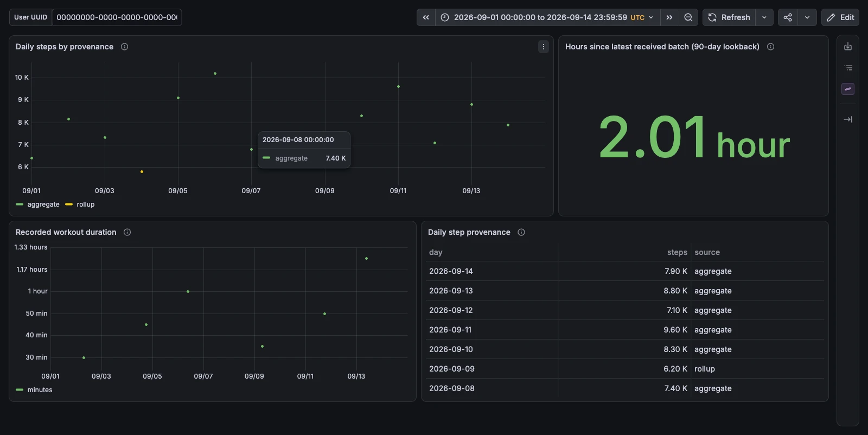Click the 2.01 hour stat value
868x435 pixels.
click(694, 138)
